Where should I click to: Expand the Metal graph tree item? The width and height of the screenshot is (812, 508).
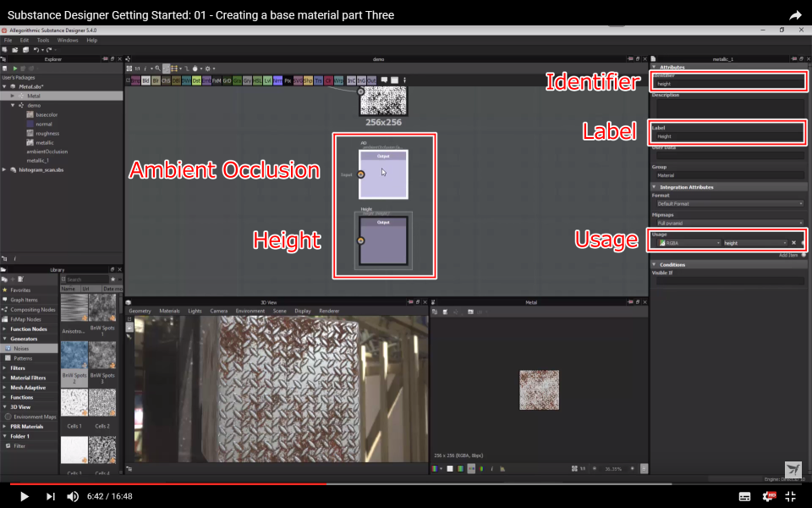click(x=13, y=96)
